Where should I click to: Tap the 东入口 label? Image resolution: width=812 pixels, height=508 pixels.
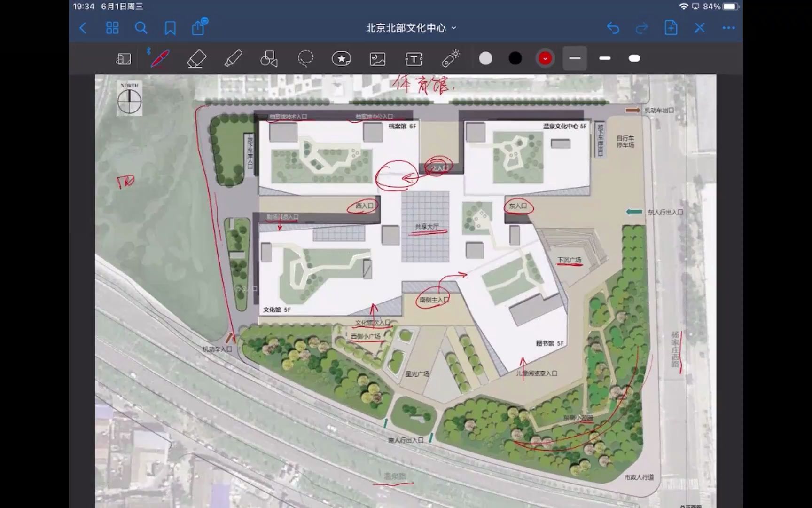tap(518, 206)
